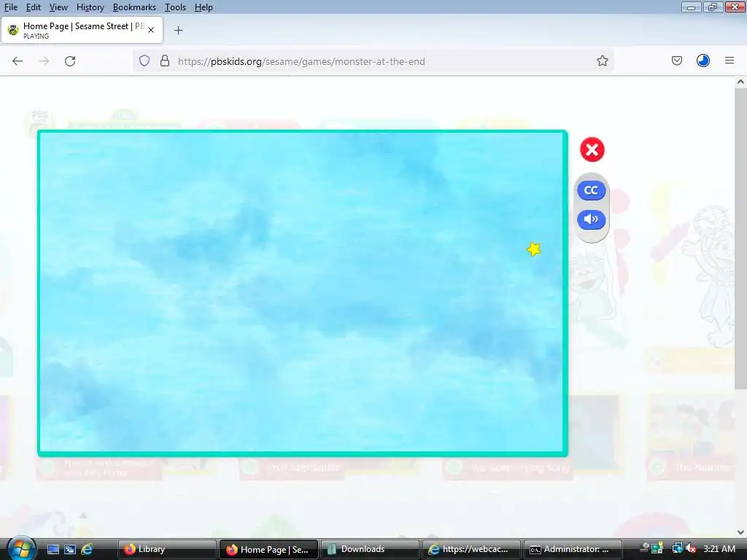The height and width of the screenshot is (560, 747).
Task: Click the 3:21 AM system clock
Action: (719, 548)
